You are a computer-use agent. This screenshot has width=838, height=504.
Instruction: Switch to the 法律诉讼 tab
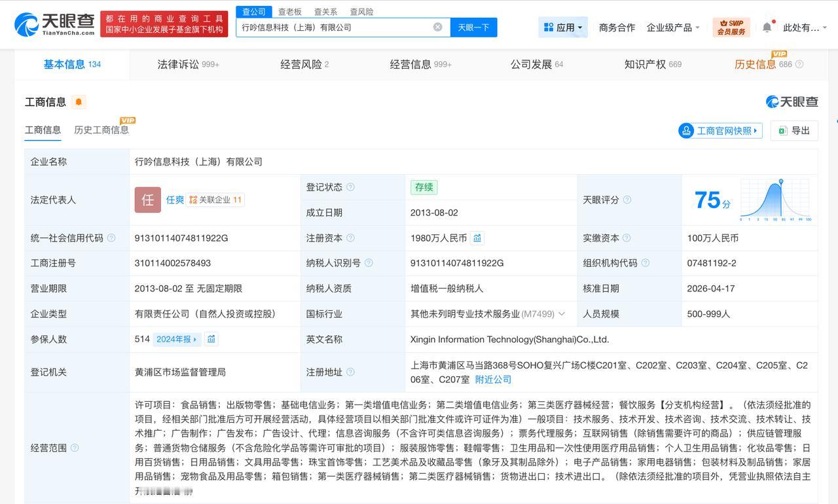click(175, 64)
